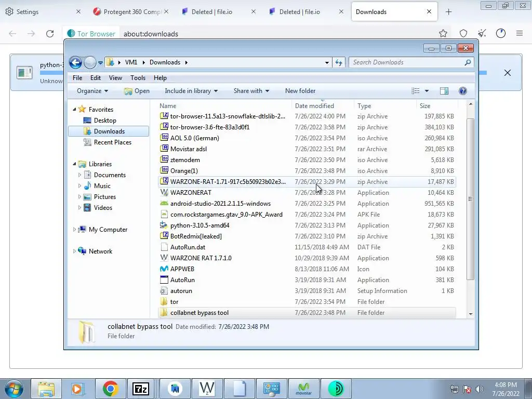Open the Organize dropdown
This screenshot has height=399, width=532.
click(92, 91)
